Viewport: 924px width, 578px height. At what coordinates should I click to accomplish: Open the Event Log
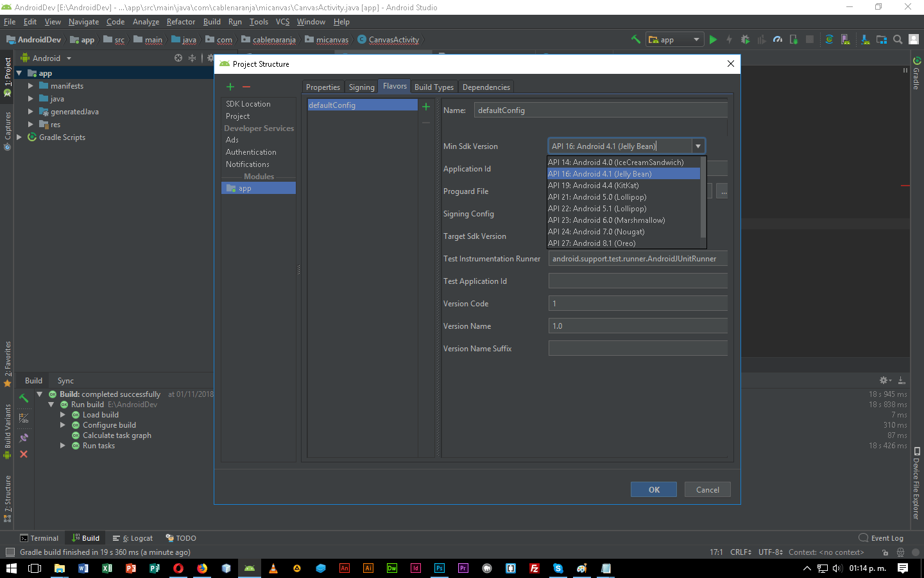tap(881, 538)
